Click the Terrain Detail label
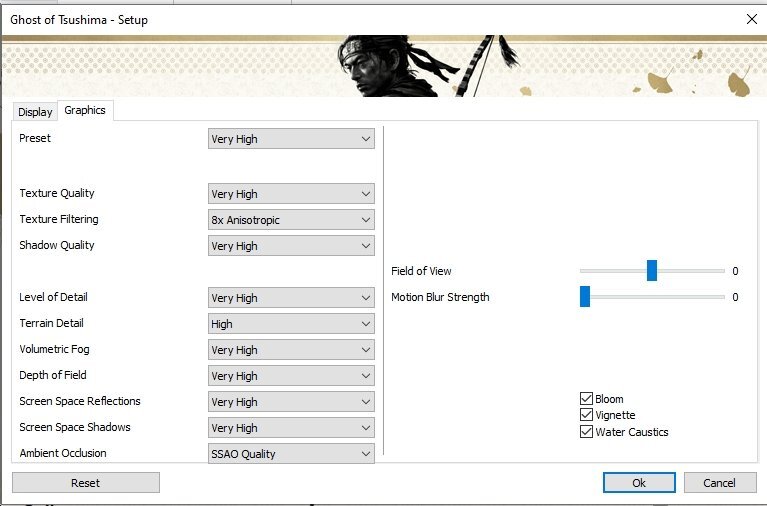Image resolution: width=767 pixels, height=506 pixels. coord(51,323)
